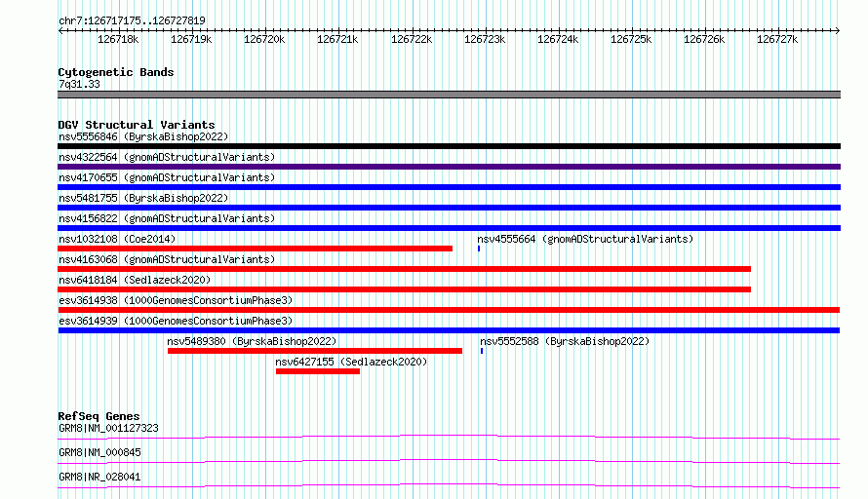Click the red nsv4163068 variant bar
This screenshot has height=499, width=868.
point(404,269)
